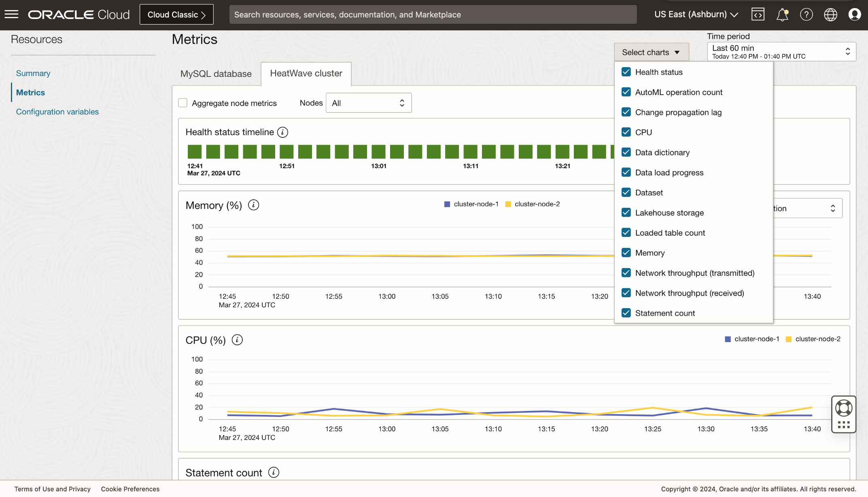Open the user profile avatar menu
868x497 pixels.
[855, 14]
